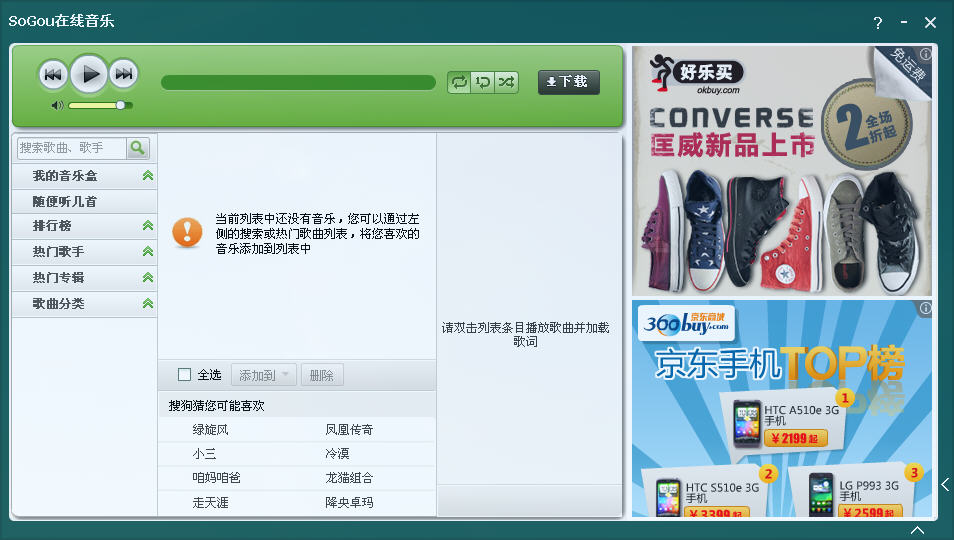This screenshot has width=954, height=540.
Task: Click song 咱妈咱爸
Action: pos(217,478)
